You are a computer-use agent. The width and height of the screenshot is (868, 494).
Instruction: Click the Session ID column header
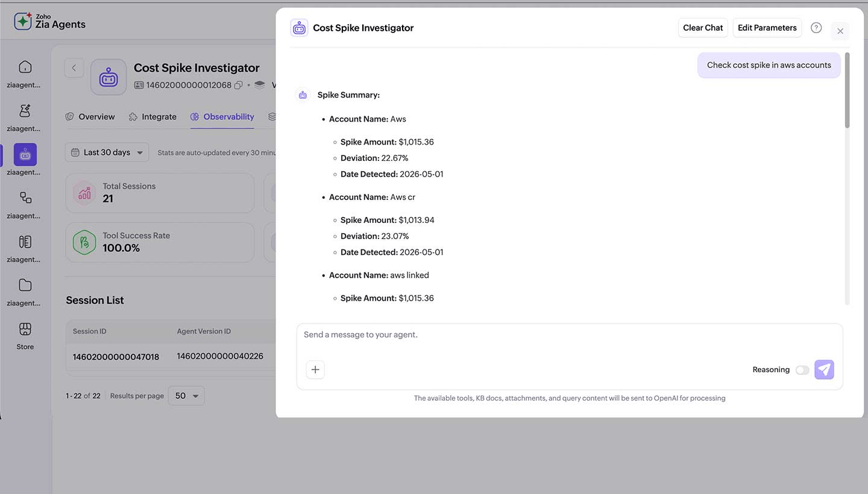coord(90,331)
